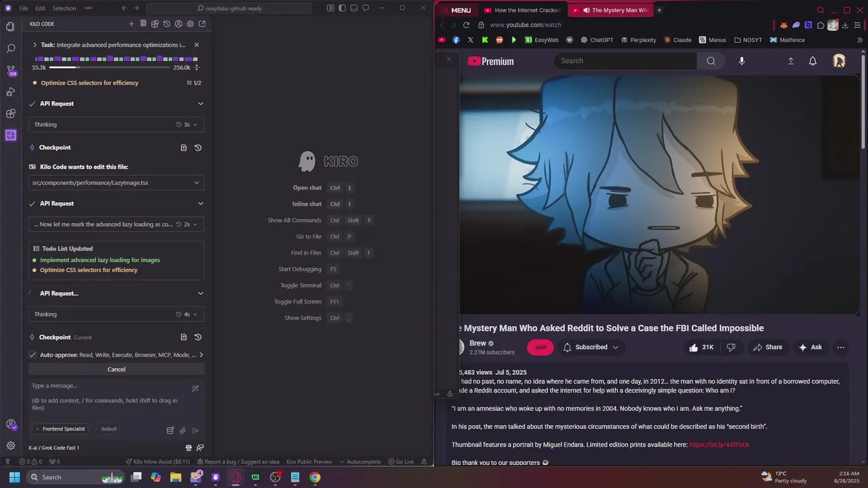Screen dimensions: 868x488
Task: Open the MetaMask fox extension in the browser
Action: point(784,25)
